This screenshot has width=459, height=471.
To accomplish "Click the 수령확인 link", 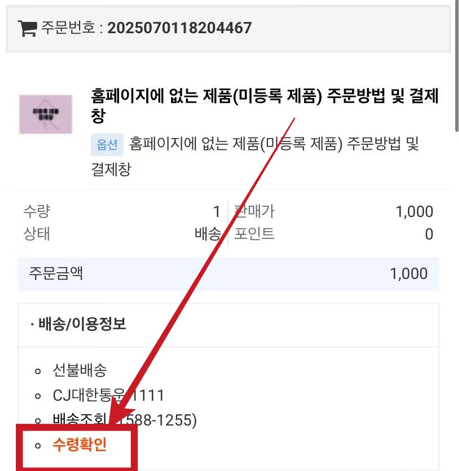I will click(x=80, y=444).
